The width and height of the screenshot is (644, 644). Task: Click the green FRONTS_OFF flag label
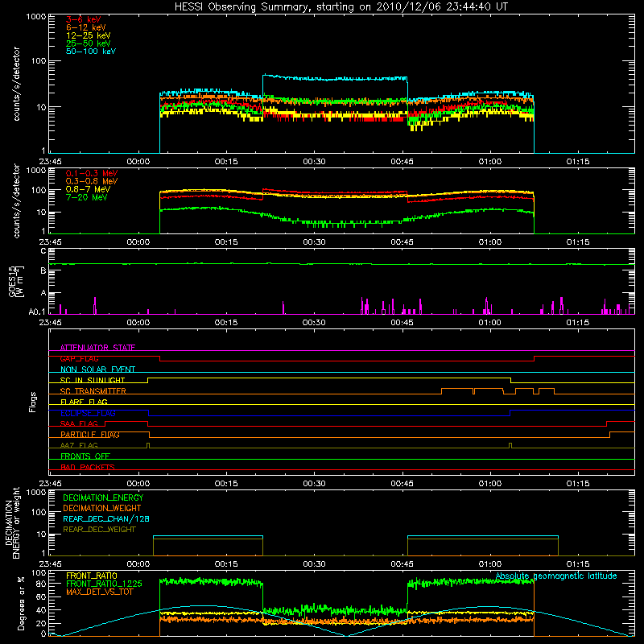click(x=85, y=456)
